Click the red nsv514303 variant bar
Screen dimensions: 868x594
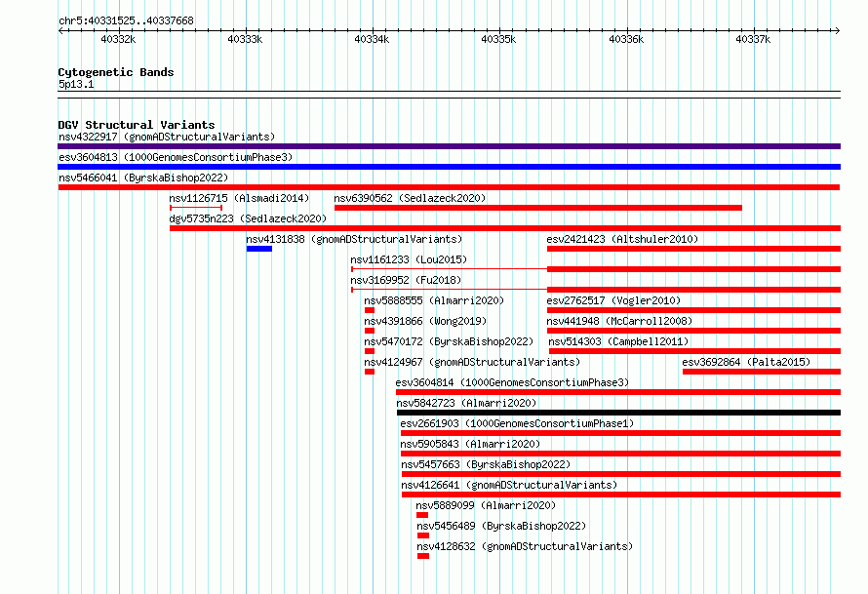[694, 351]
